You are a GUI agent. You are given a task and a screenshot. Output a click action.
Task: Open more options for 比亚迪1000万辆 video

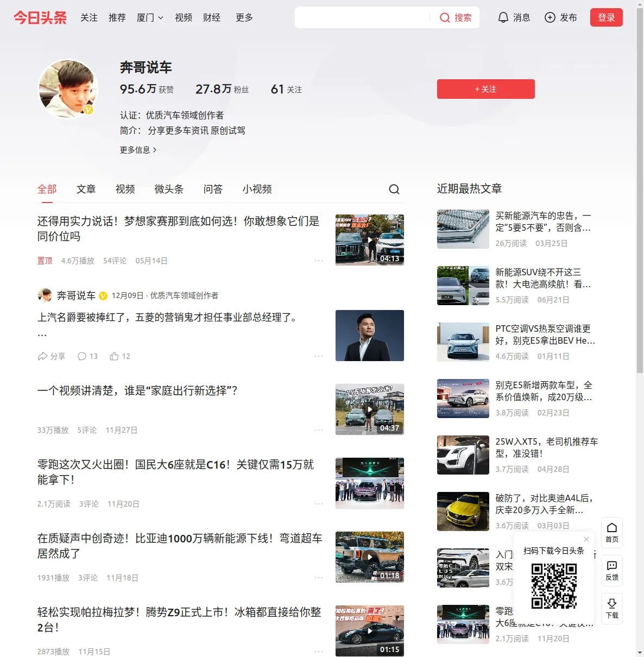[x=319, y=578]
